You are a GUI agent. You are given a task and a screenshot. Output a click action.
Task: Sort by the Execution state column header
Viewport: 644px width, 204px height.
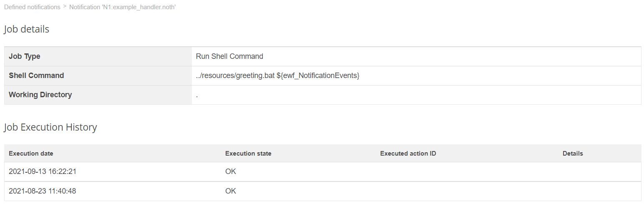248,154
